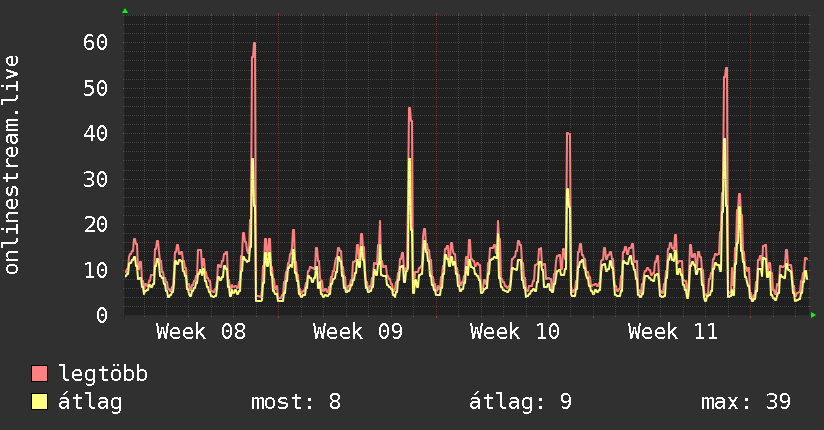Viewport: 824px width, 430px height.
Task: Click the 40 y-axis tick label
Action: pos(96,134)
